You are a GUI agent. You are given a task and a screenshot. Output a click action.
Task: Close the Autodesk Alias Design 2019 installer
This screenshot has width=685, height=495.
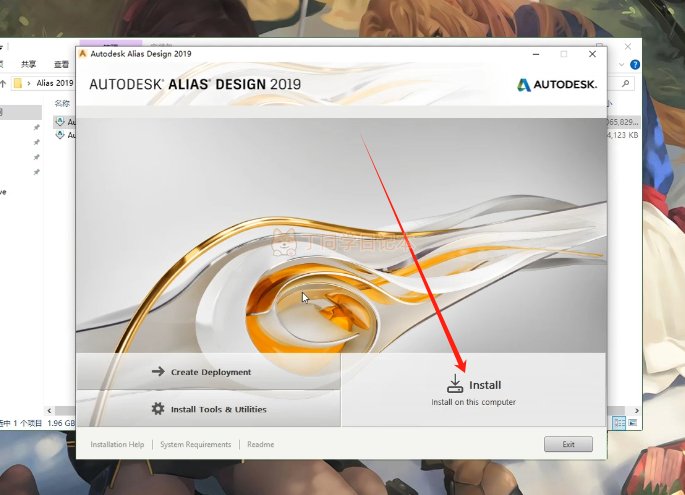click(592, 54)
